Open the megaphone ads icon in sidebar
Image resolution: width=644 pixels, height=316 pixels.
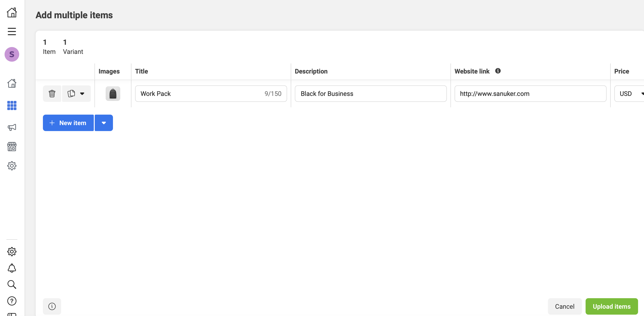[12, 127]
